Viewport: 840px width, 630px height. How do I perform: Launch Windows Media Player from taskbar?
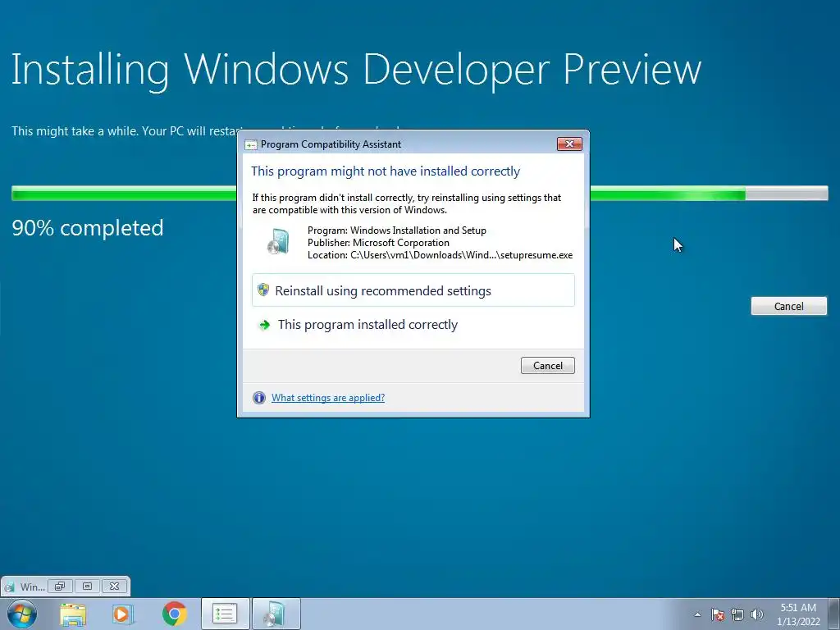pyautogui.click(x=121, y=614)
